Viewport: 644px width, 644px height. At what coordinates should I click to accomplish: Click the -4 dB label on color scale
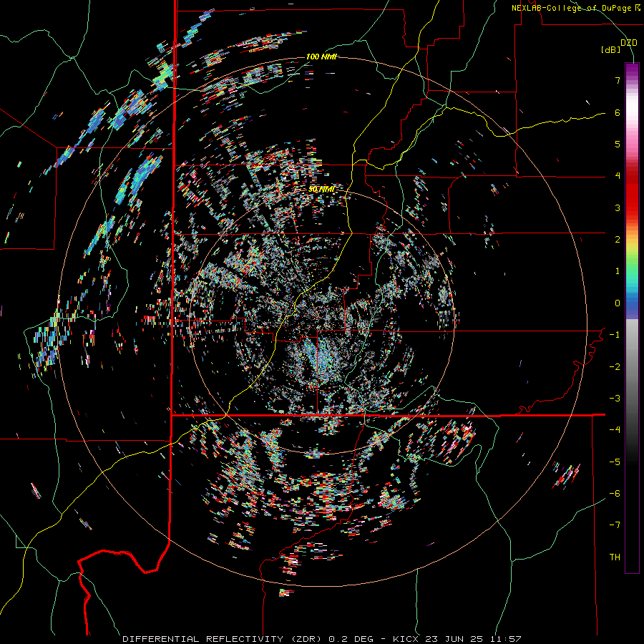point(615,430)
